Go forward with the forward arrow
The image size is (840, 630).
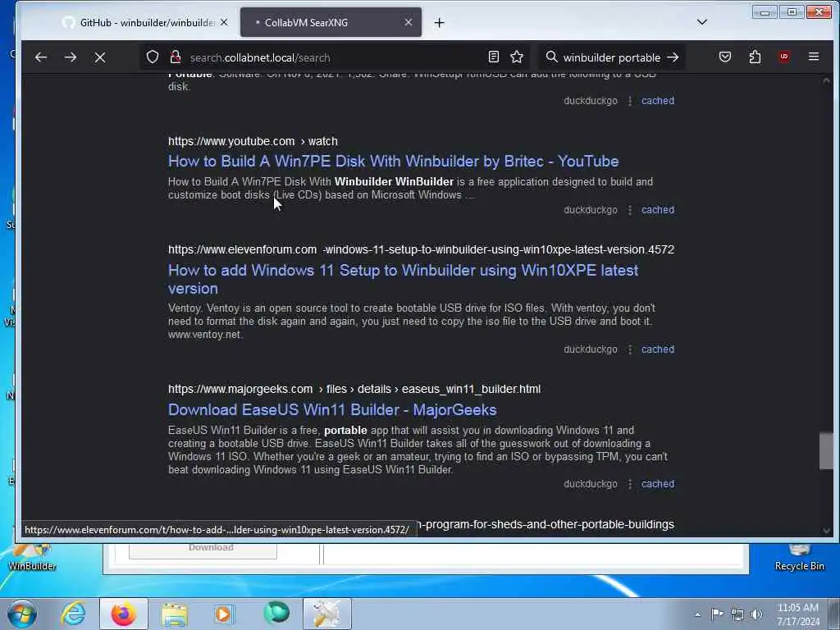(71, 57)
